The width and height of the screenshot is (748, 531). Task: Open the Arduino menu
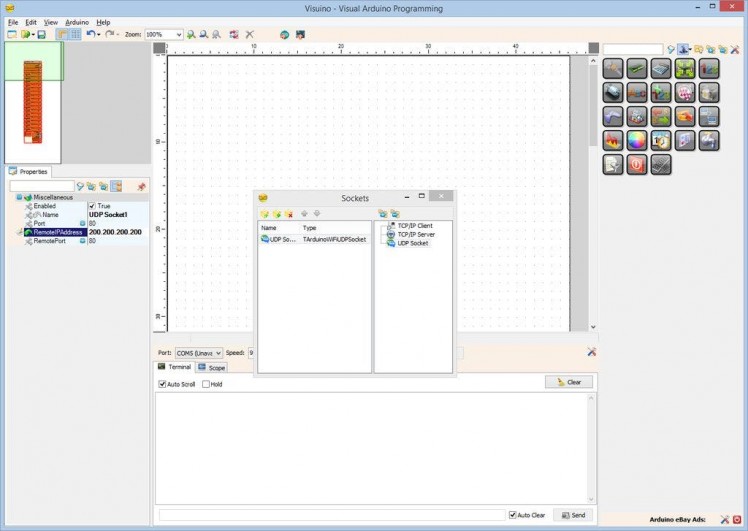(x=77, y=21)
